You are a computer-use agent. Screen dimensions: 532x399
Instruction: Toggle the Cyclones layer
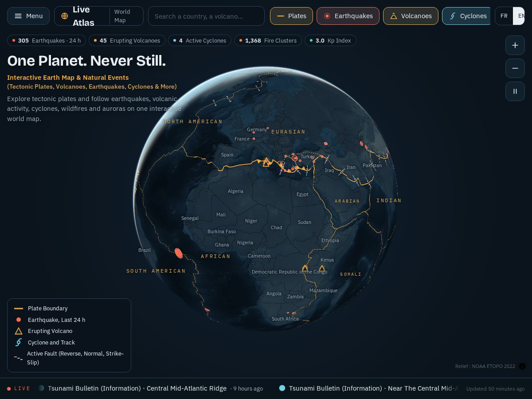[466, 16]
